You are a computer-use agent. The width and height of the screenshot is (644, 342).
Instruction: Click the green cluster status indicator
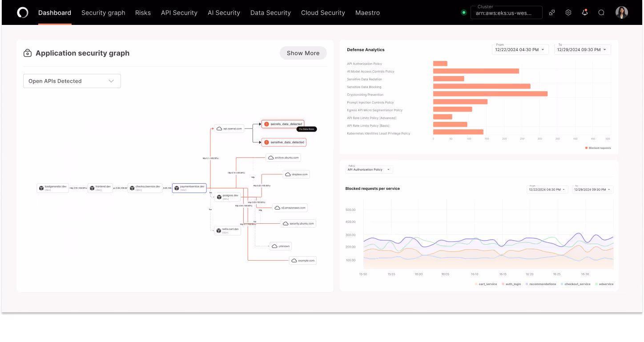pyautogui.click(x=464, y=12)
